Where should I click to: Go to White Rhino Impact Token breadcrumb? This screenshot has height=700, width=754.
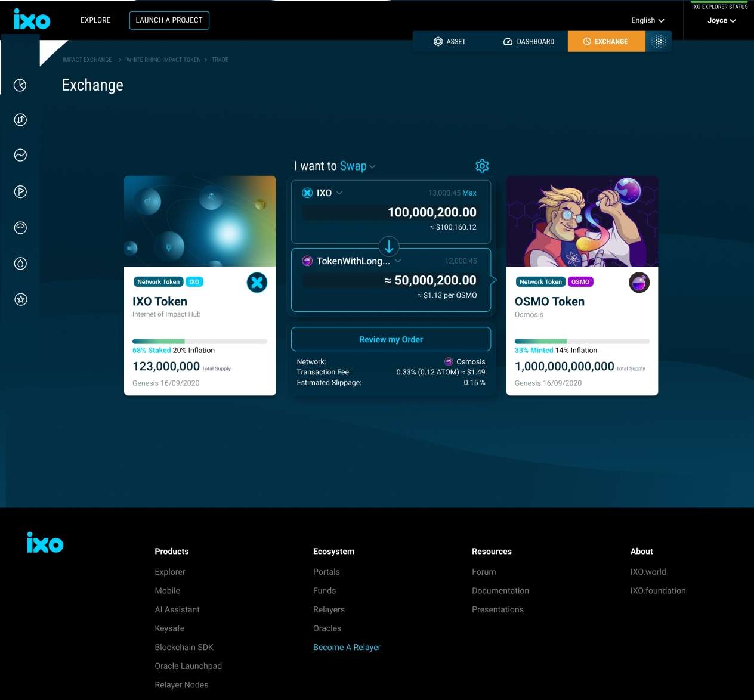(x=163, y=60)
